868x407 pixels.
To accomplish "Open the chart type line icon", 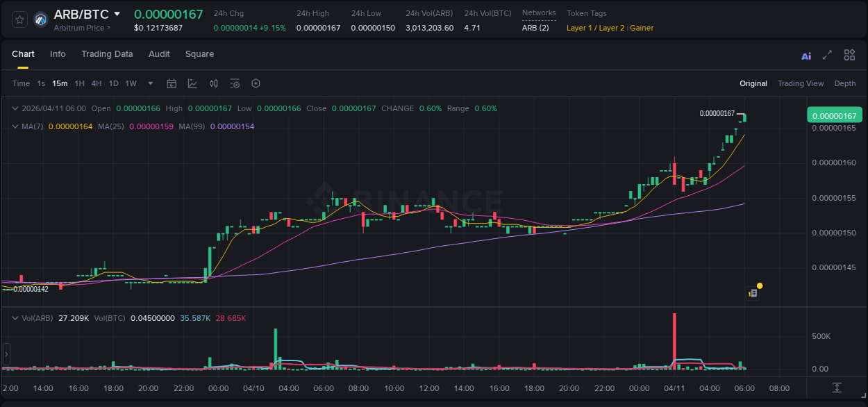I will click(192, 83).
